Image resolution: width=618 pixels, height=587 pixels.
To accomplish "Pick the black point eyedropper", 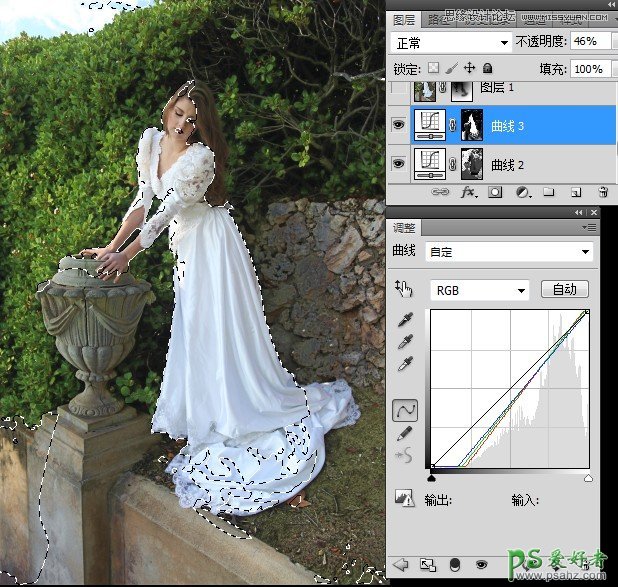I will point(405,320).
